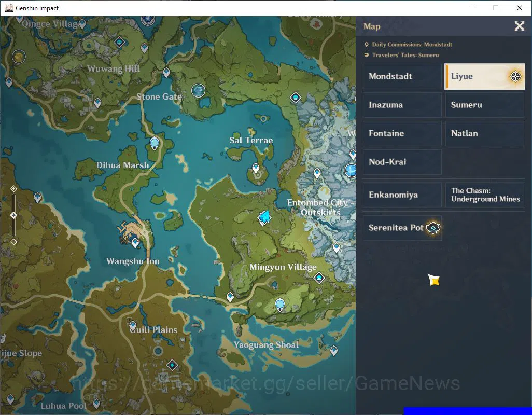
Task: Click the teleport waypoint at Sal Terrae
Action: coord(256,168)
